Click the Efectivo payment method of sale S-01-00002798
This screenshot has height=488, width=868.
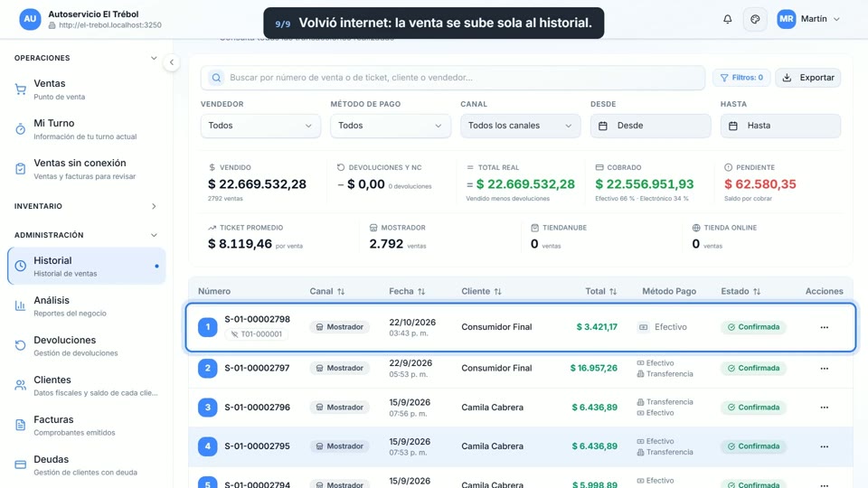pos(662,327)
